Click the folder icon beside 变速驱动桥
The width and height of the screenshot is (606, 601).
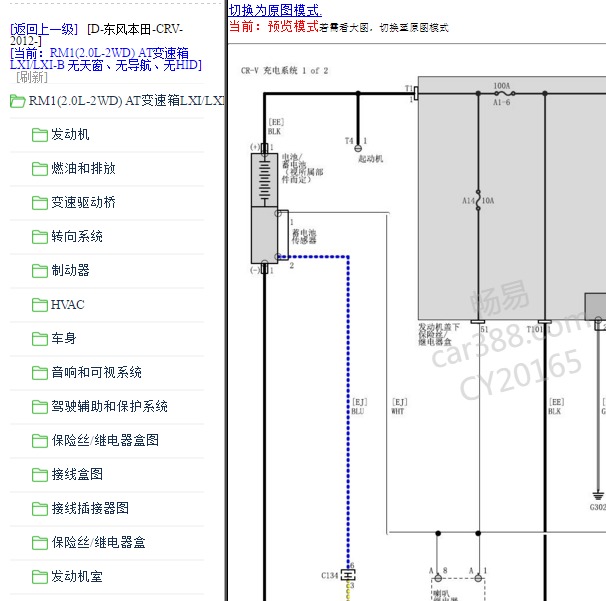[x=40, y=203]
